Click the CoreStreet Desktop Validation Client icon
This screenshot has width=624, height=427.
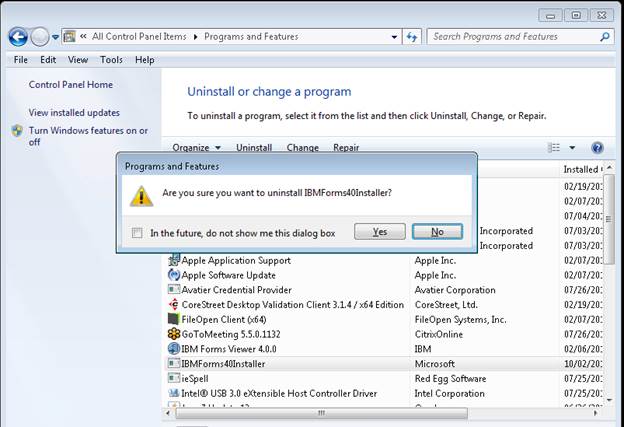click(174, 304)
